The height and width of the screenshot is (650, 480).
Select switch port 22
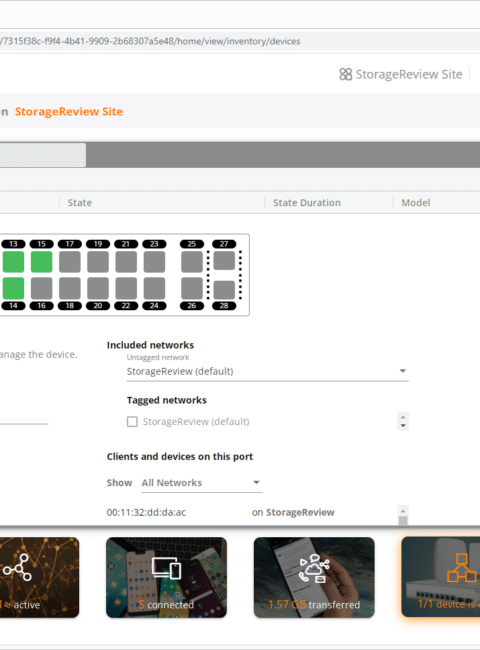(x=126, y=288)
